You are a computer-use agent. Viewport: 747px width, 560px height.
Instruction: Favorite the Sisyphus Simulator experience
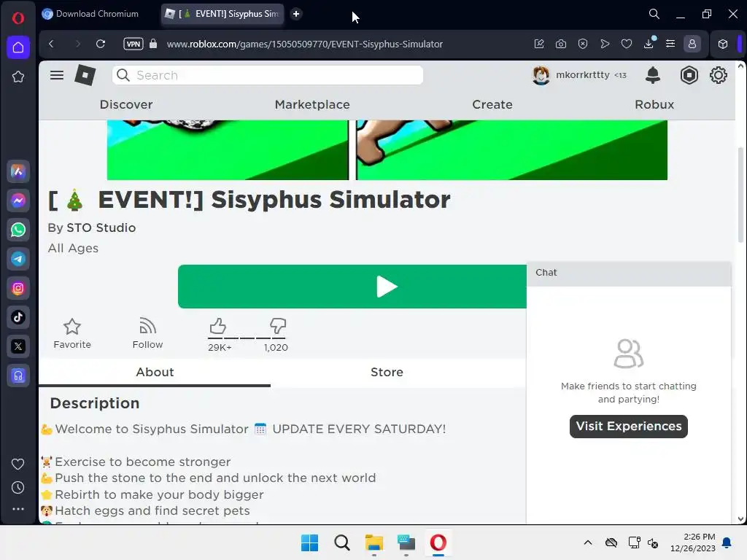pyautogui.click(x=72, y=333)
